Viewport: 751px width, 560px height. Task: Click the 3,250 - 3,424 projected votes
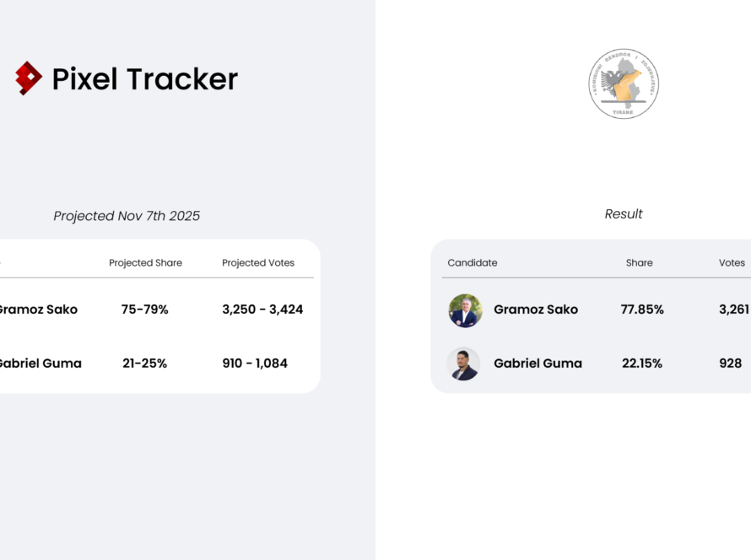tap(262, 310)
